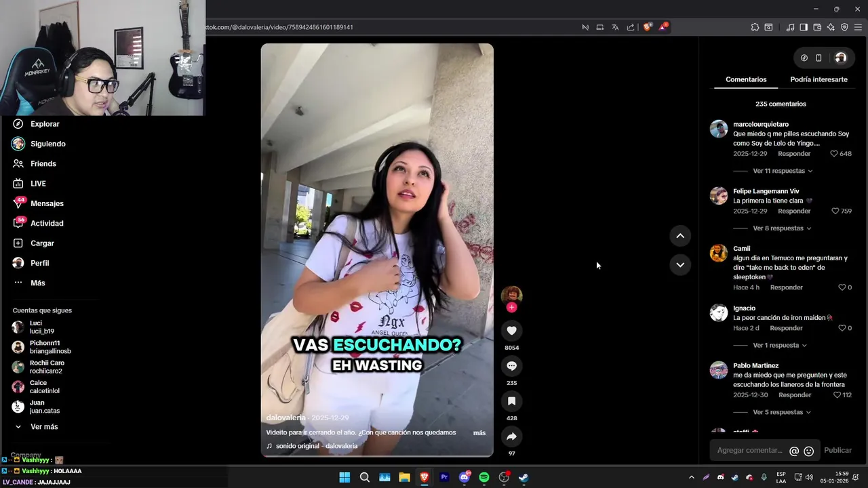868x488 pixels.
Task: Open Windows Start menu
Action: click(344, 477)
